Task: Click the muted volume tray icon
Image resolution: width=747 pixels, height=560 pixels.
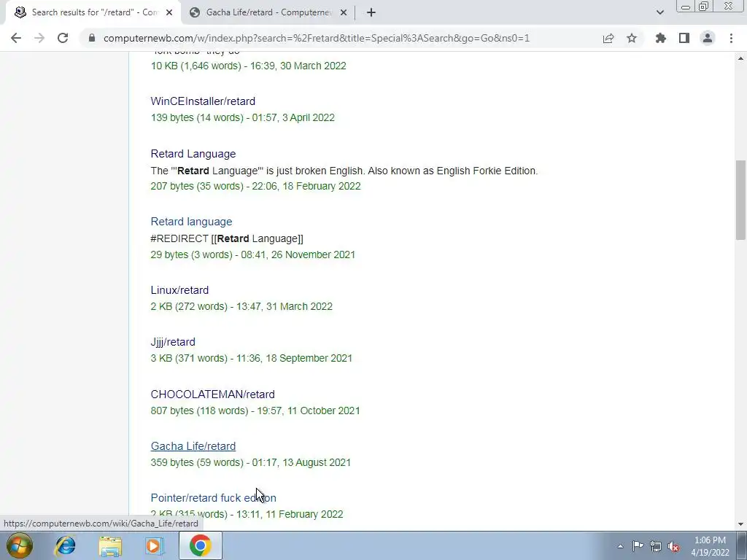Action: (673, 546)
